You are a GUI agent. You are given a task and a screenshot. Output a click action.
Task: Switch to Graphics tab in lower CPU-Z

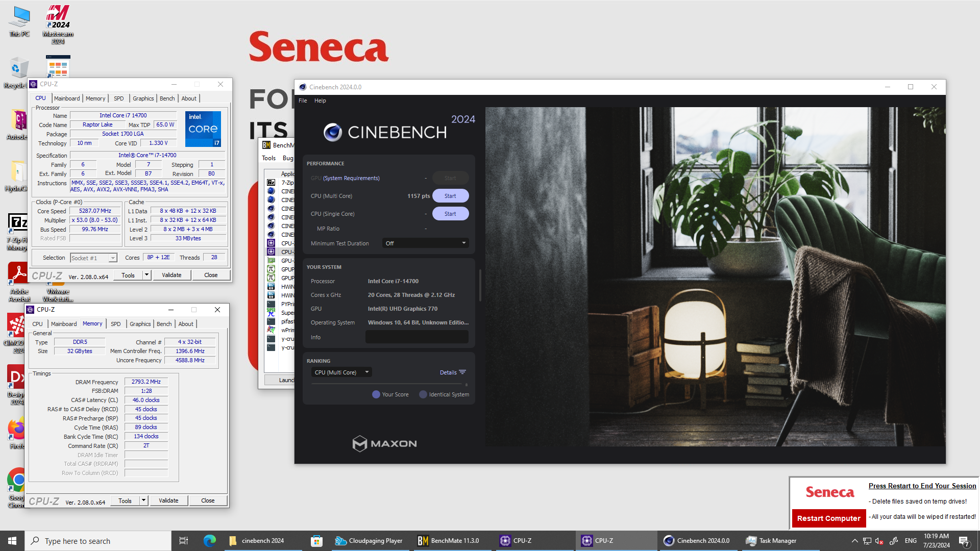140,324
